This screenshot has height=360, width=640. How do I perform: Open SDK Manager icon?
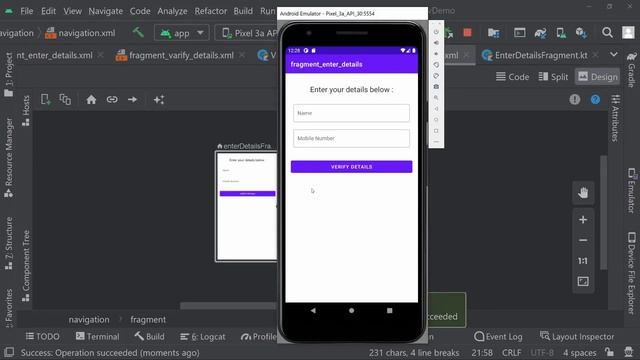(581, 33)
